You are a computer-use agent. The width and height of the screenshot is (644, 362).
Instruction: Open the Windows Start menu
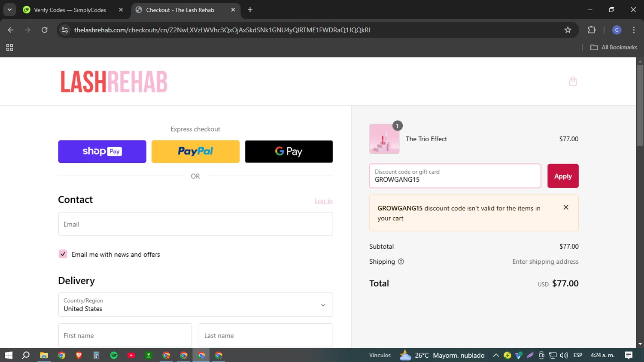[9, 355]
